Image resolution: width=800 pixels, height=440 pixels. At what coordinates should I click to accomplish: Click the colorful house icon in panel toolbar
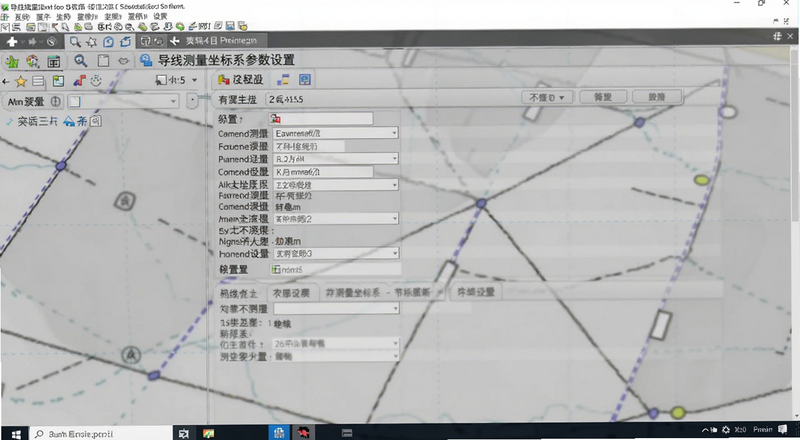click(33, 61)
